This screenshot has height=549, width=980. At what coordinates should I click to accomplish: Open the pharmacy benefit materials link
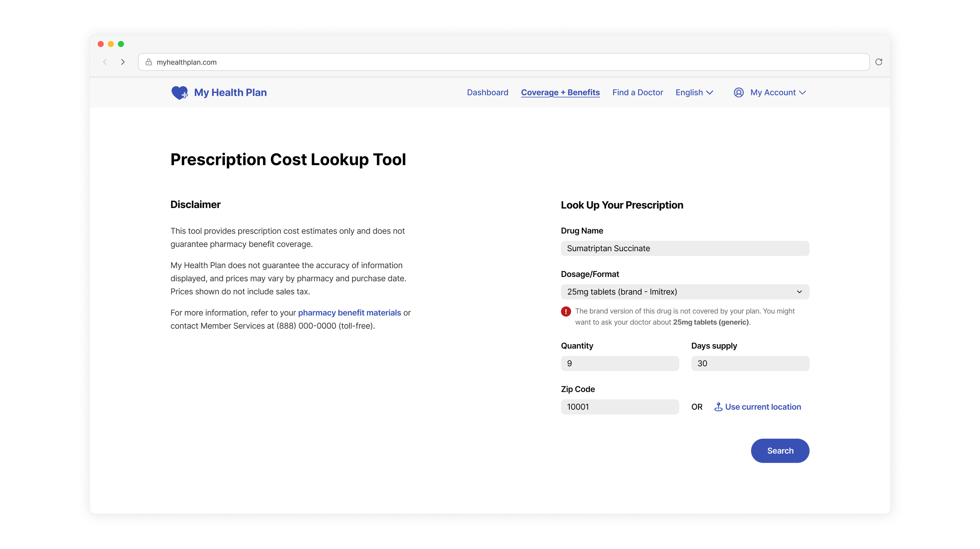pyautogui.click(x=349, y=313)
